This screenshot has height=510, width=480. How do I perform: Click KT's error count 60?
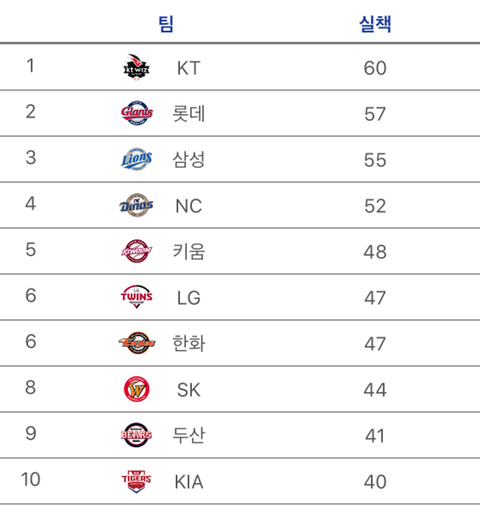375,68
